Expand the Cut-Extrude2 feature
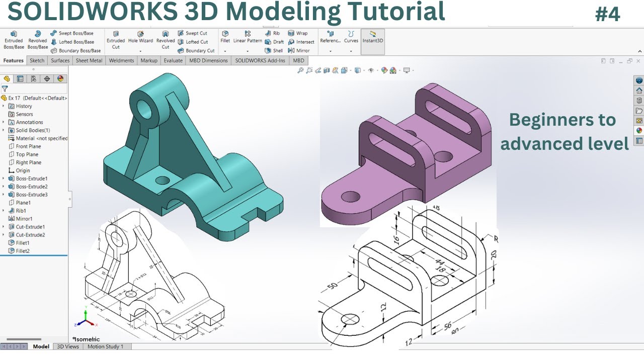The width and height of the screenshot is (644, 362). 4,235
